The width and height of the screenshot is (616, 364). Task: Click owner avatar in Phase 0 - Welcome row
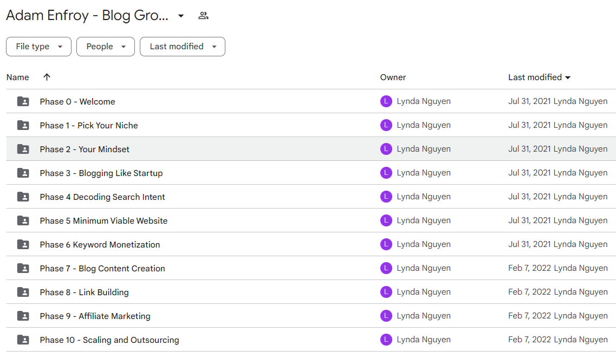click(386, 101)
